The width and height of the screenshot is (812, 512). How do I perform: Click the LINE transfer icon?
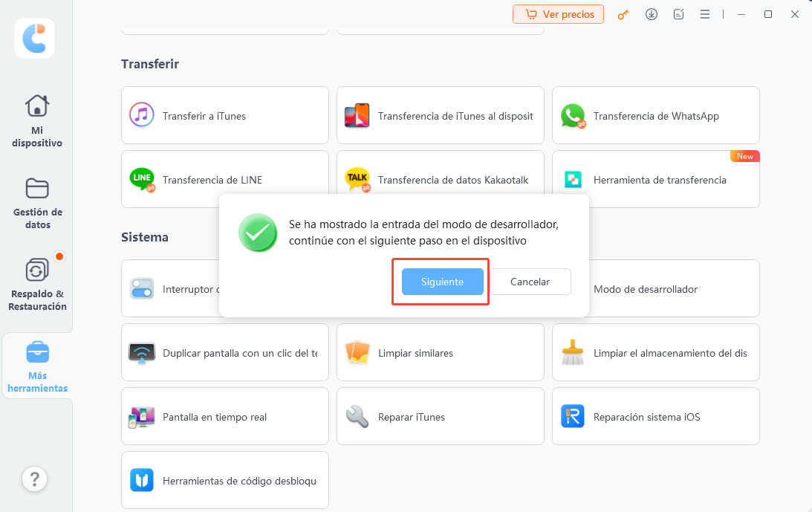142,179
